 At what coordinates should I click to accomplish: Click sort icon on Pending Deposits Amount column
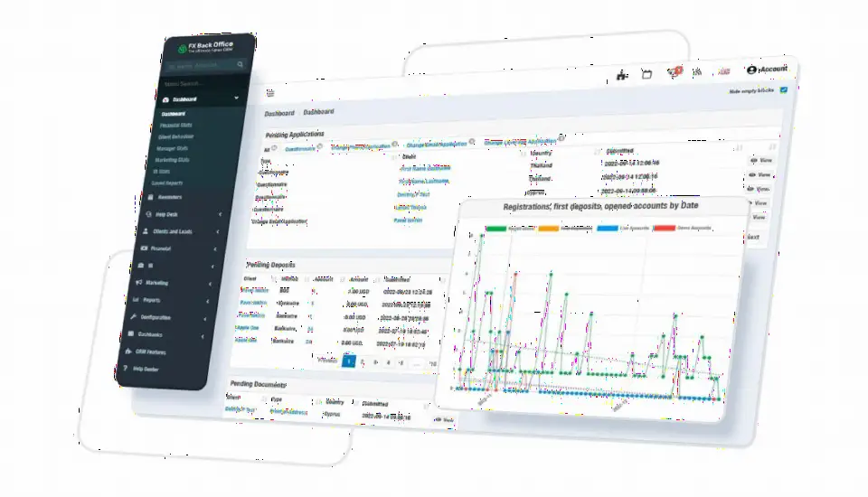pyautogui.click(x=376, y=280)
